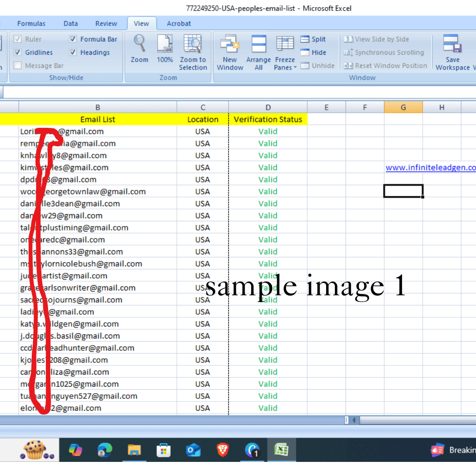
Task: Expand the Freeze Panes dropdown
Action: (285, 67)
